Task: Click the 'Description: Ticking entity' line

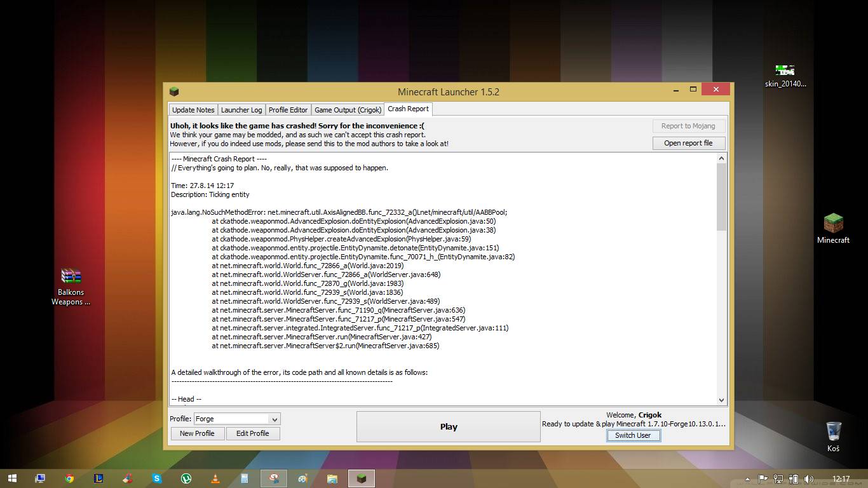Action: click(x=210, y=194)
